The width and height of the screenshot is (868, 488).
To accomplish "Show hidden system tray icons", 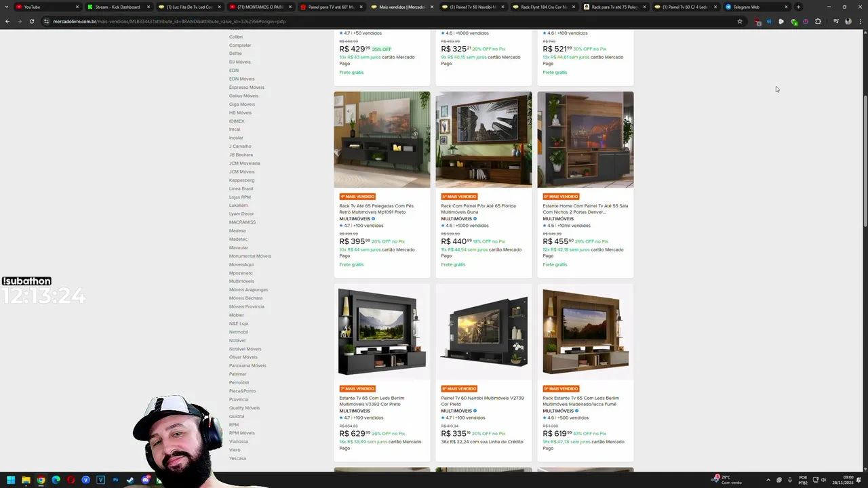I will (768, 480).
